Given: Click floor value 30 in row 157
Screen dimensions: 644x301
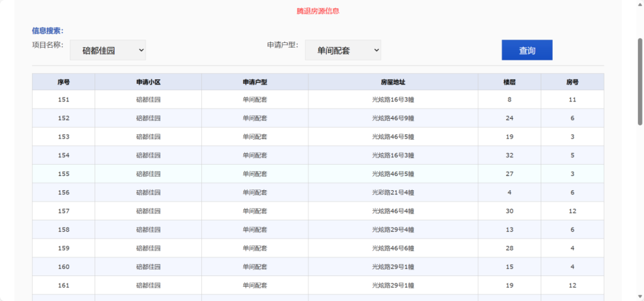Looking at the screenshot, I should 510,211.
